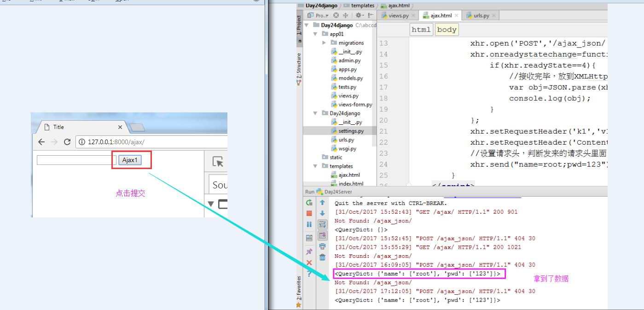Print the console output
Image resolution: width=644 pixels, height=310 pixels.
pyautogui.click(x=323, y=246)
